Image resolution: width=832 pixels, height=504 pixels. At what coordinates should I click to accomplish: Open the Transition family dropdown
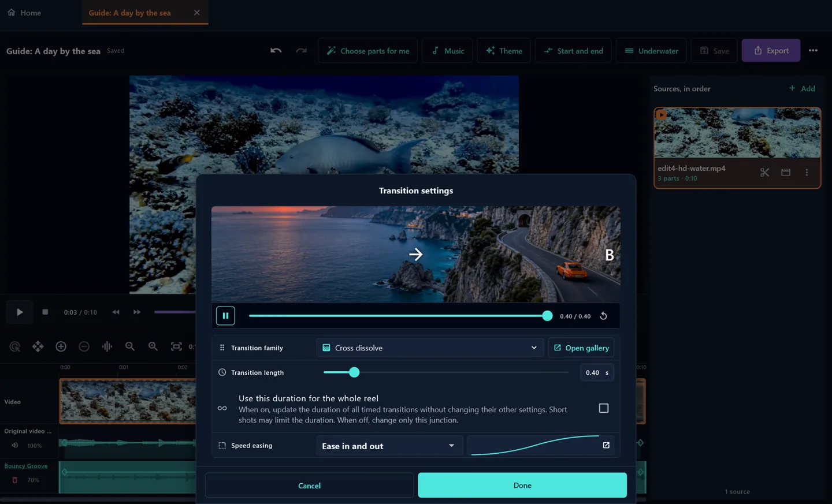[430, 348]
